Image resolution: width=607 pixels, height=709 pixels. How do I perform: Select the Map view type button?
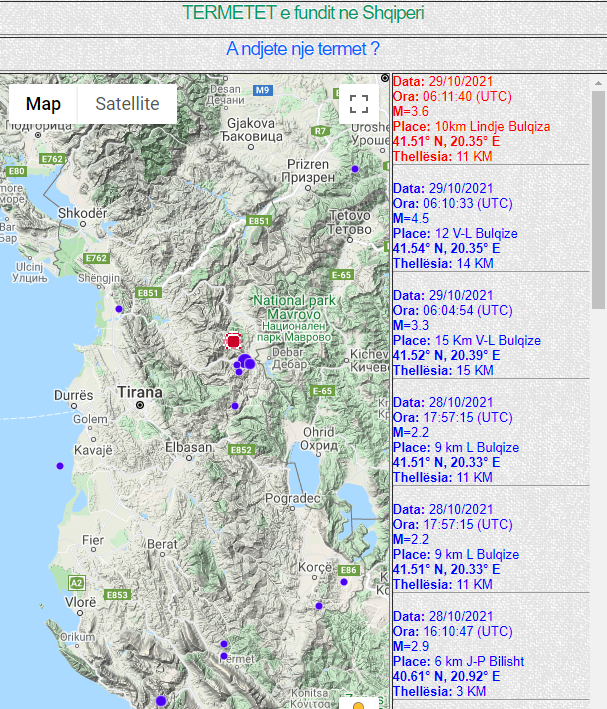43,104
